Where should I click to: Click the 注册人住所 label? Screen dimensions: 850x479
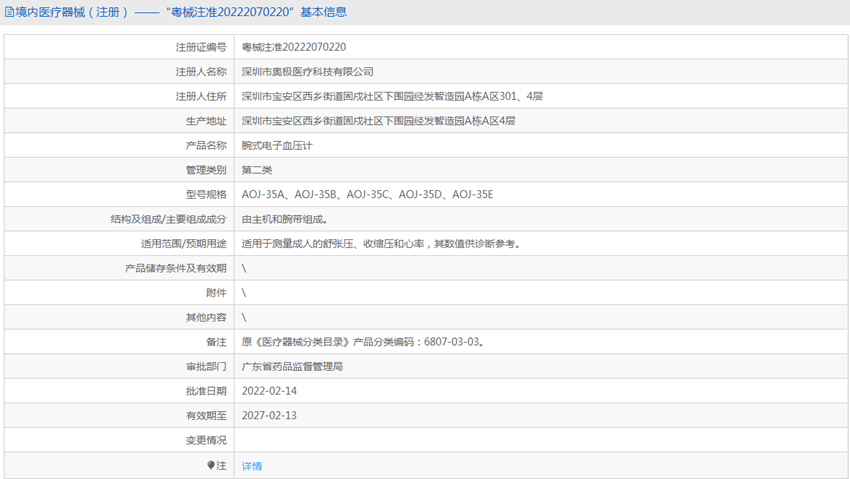coord(201,96)
